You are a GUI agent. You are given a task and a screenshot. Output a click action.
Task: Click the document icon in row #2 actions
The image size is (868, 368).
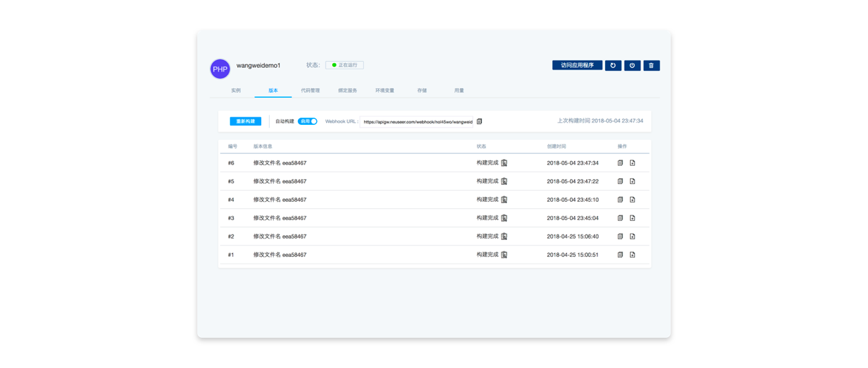pyautogui.click(x=620, y=237)
